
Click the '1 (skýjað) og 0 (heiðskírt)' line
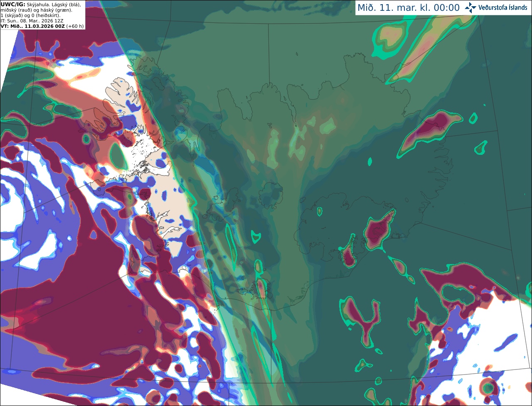tap(30, 15)
